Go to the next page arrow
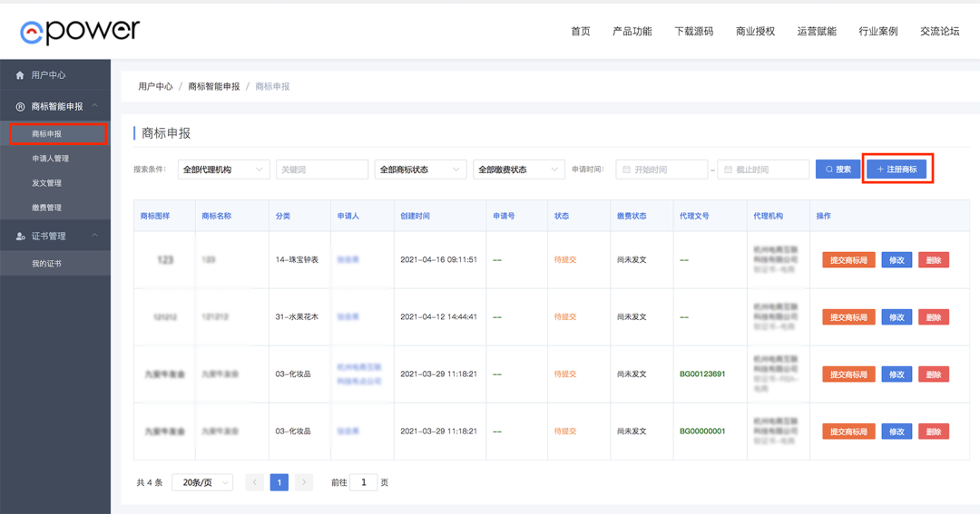 coord(304,482)
